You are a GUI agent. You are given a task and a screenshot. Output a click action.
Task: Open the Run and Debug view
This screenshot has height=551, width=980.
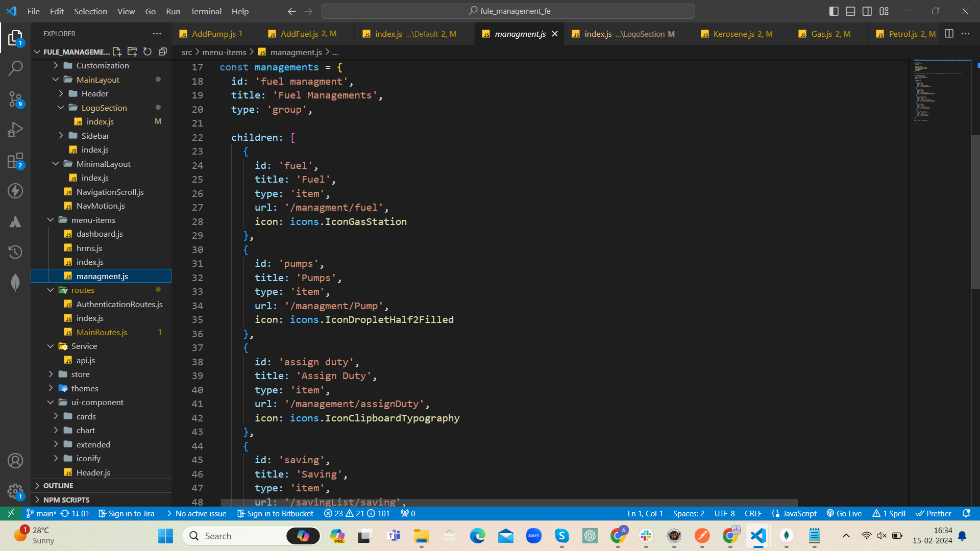point(15,130)
